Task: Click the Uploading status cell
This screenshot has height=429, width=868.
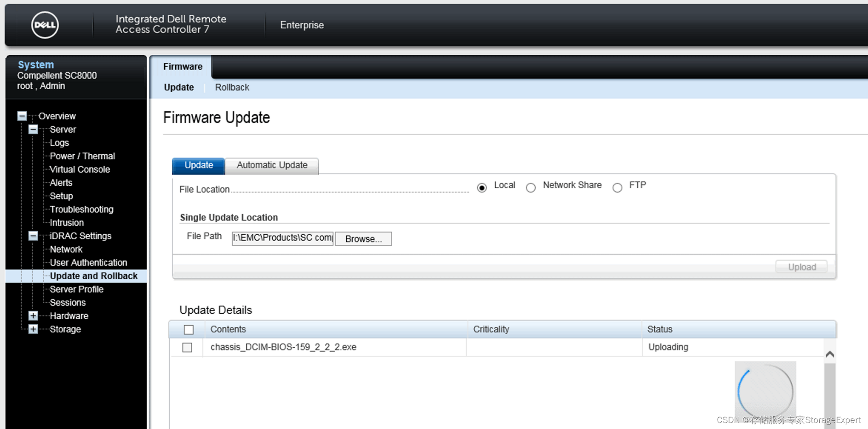Action: point(668,347)
